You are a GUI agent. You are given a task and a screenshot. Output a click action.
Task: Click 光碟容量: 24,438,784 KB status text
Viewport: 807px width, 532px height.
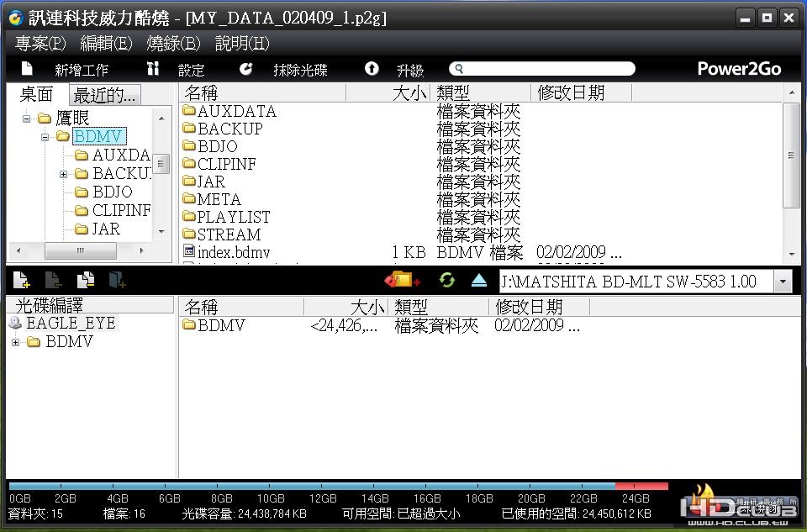244,514
